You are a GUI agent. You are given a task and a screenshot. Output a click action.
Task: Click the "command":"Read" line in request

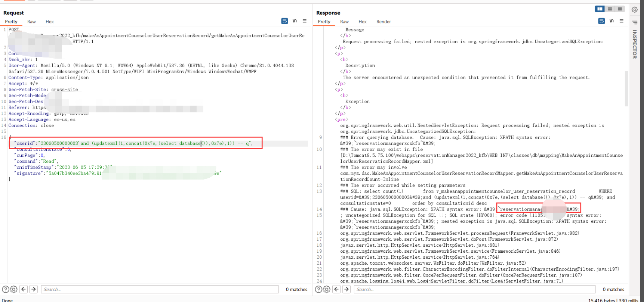pyautogui.click(x=37, y=161)
